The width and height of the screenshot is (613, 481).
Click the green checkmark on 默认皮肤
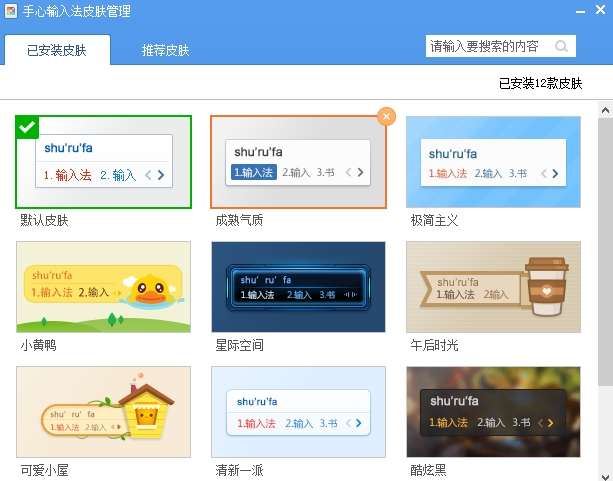click(x=27, y=127)
